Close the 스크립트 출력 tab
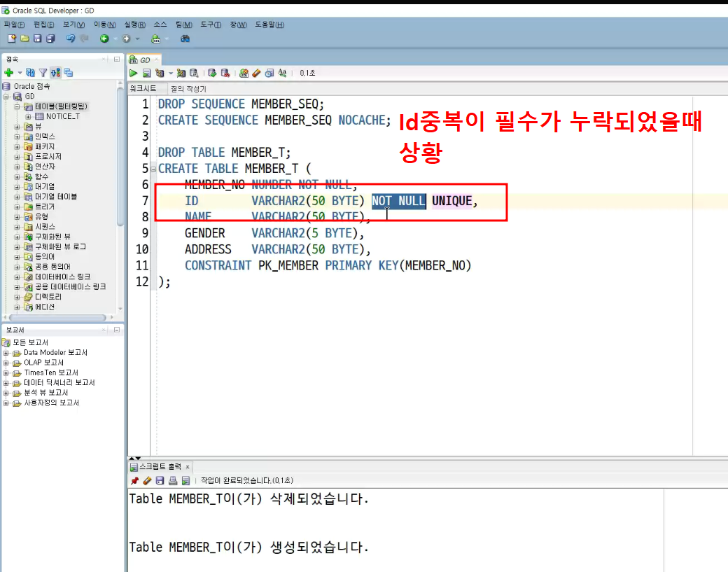Screen dimensions: 728x572 coord(188,467)
